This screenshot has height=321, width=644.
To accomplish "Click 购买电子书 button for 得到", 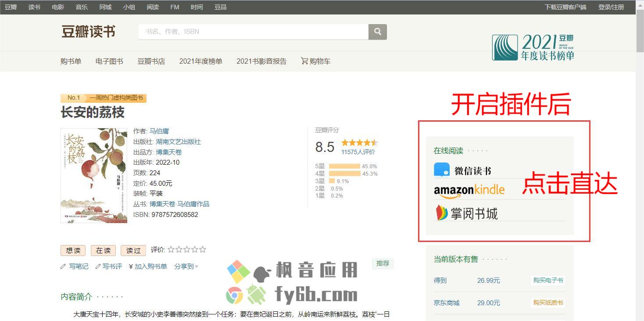I will pos(548,280).
